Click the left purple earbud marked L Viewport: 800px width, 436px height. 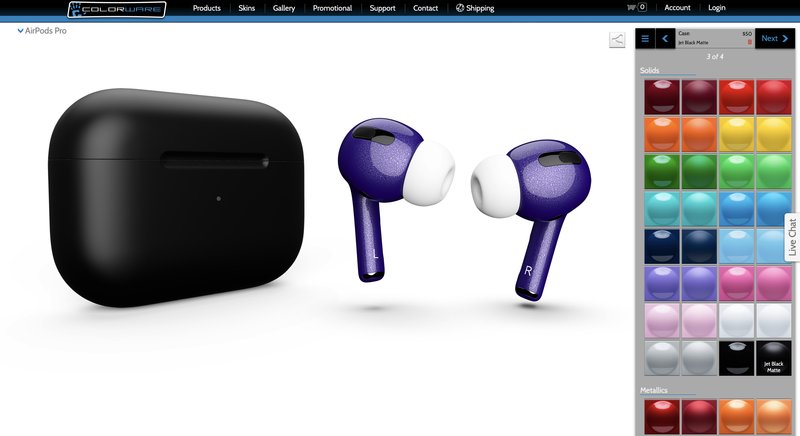click(395, 199)
